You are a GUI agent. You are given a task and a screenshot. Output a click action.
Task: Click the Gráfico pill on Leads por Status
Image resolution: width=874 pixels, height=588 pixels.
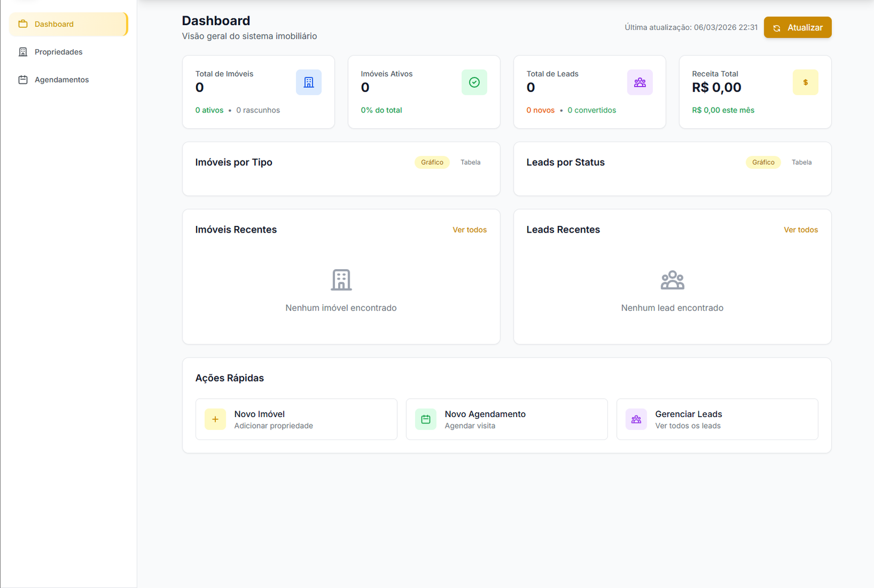(763, 162)
